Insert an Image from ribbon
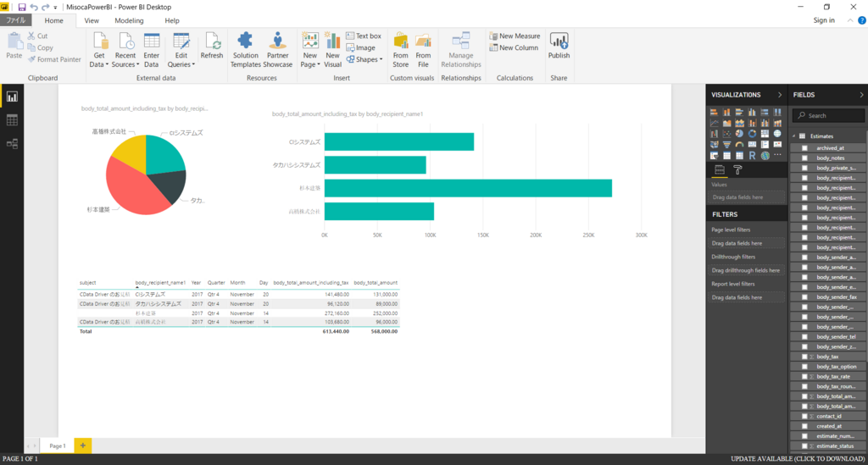Screen dimensions: 868x465 [360, 47]
